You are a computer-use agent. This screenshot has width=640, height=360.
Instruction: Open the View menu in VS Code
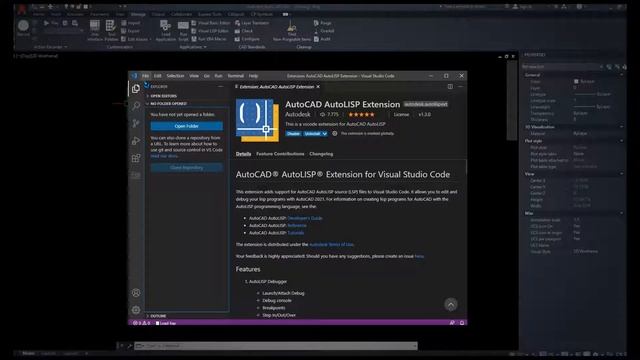[194, 76]
